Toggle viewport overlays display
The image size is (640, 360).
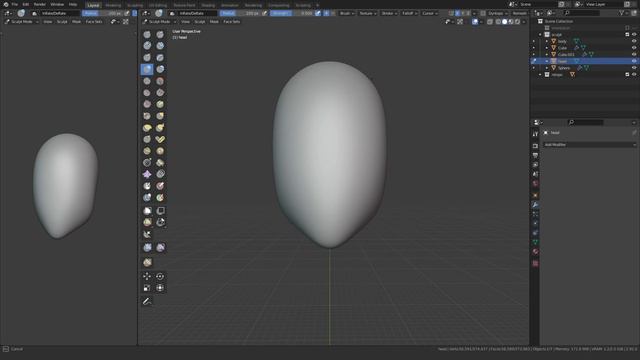pos(475,22)
